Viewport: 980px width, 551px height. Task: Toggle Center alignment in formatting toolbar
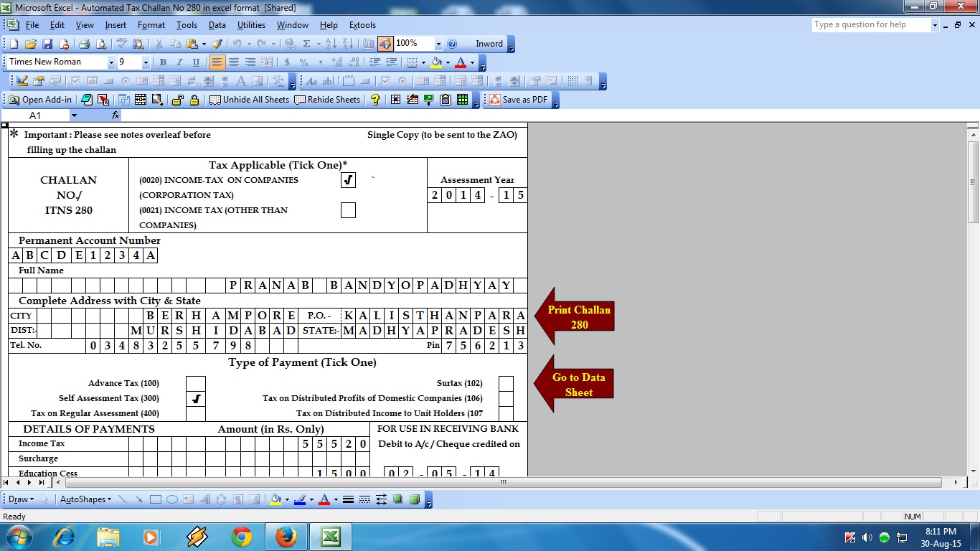(234, 62)
